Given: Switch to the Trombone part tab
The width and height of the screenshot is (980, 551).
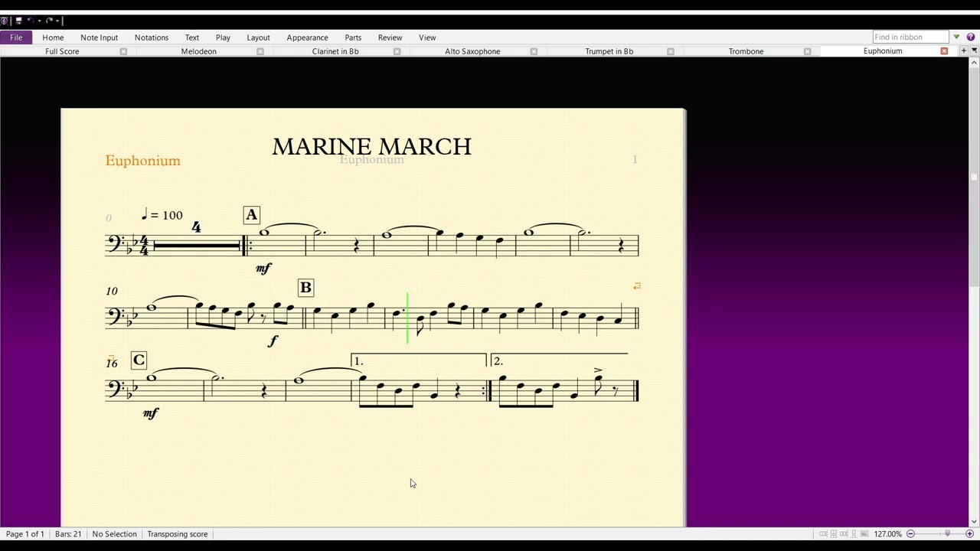Looking at the screenshot, I should point(746,51).
